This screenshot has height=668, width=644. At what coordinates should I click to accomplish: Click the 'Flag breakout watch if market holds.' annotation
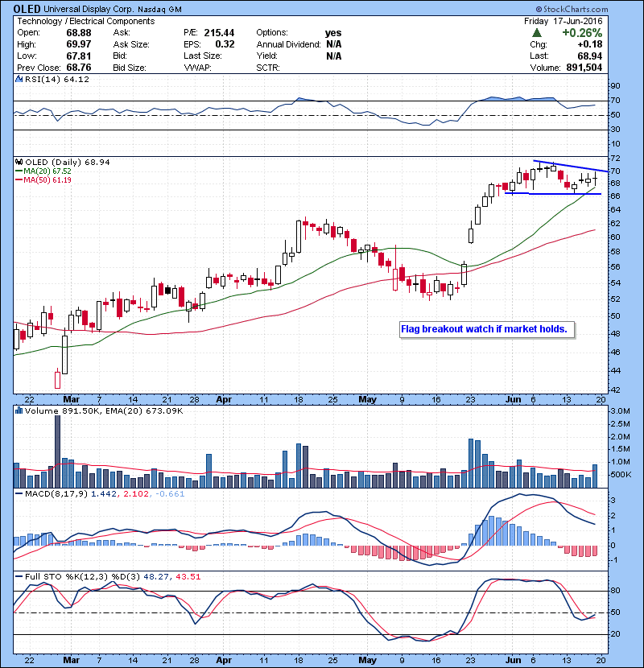(x=487, y=329)
